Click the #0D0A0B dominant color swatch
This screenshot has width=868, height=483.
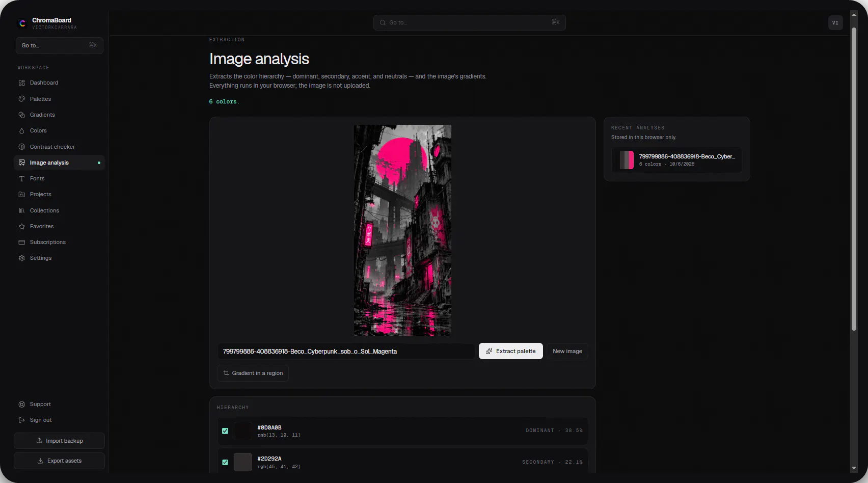[243, 431]
